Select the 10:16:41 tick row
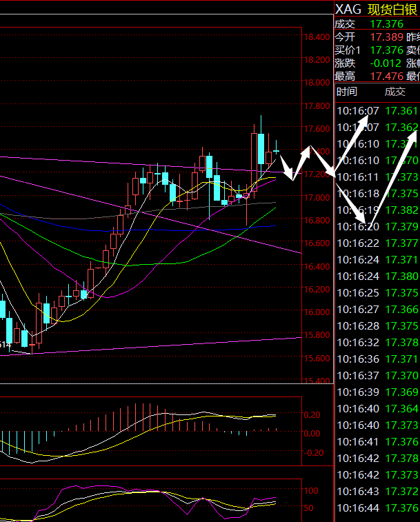 pyautogui.click(x=377, y=442)
